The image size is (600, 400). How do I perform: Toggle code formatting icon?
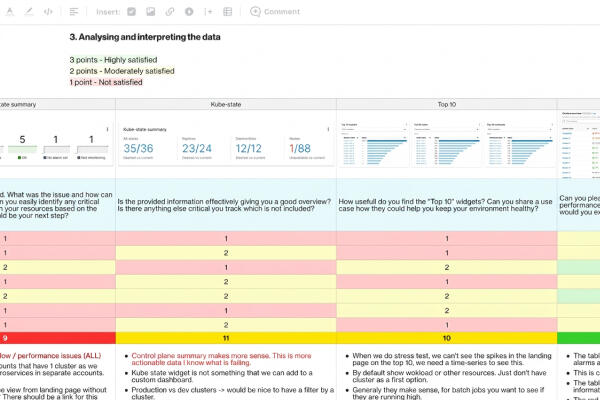pyautogui.click(x=48, y=11)
